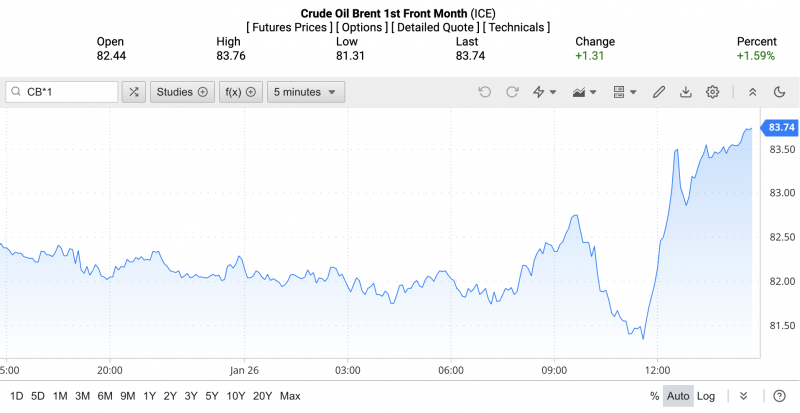Click the redo arrow icon
Screen dimensions: 800x413
(512, 92)
